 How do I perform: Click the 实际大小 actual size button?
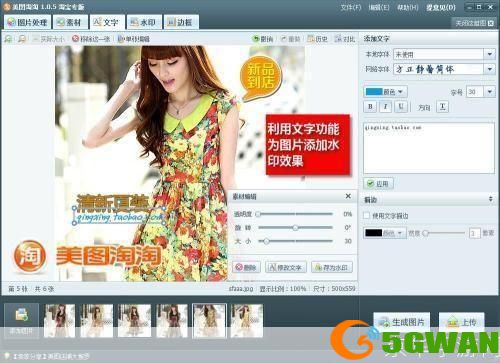pyautogui.click(x=48, y=39)
